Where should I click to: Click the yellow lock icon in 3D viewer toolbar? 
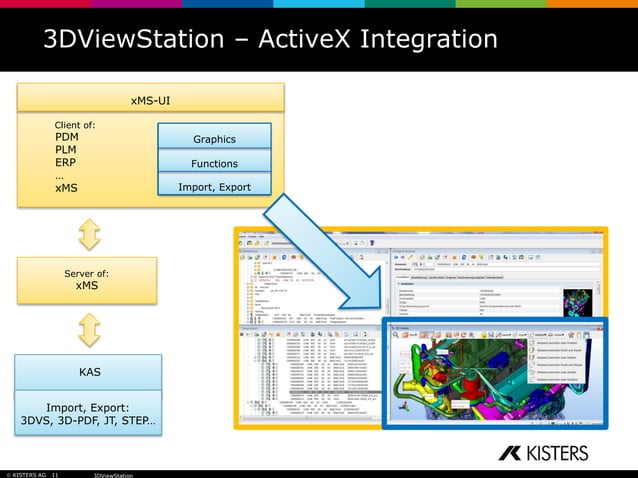tap(484, 335)
